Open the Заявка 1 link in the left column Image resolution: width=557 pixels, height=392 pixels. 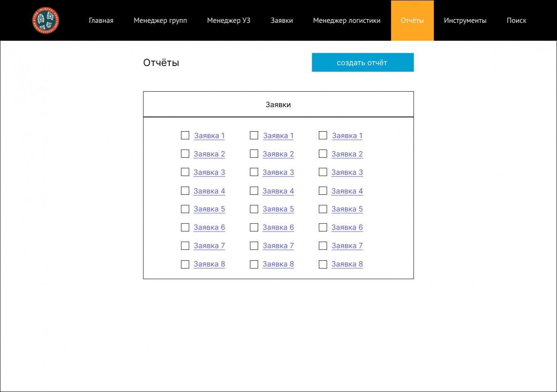[x=209, y=136]
